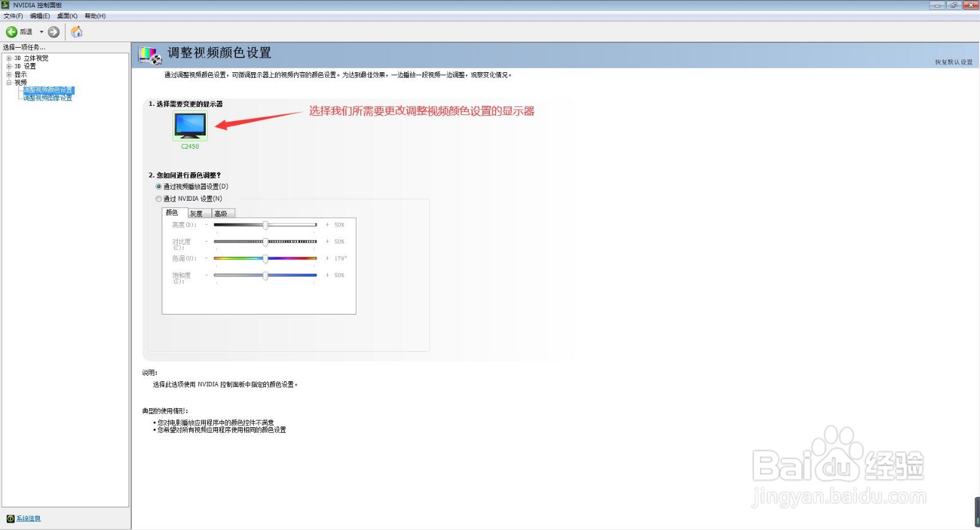Click the 2. 您如何进行颜色调整? heading

[184, 175]
